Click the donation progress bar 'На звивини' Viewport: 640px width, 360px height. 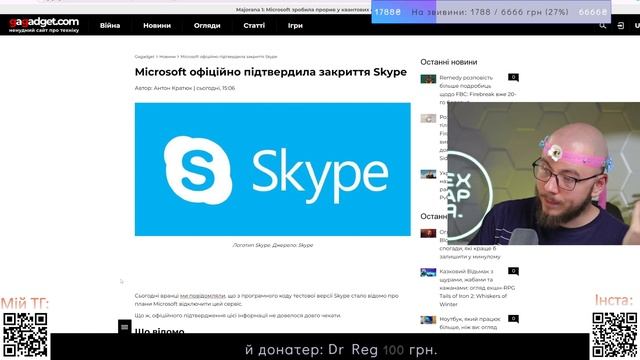[x=491, y=12]
